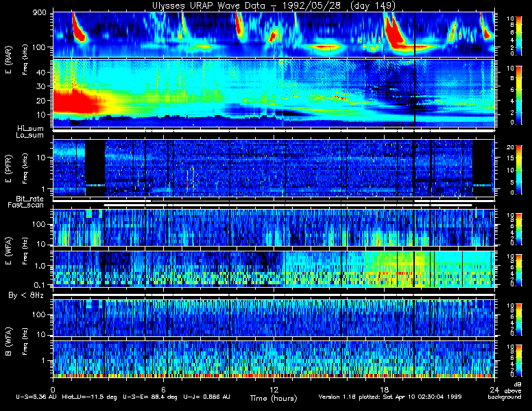532x411 pixels.
Task: Click the '0.1' Hz tick label
Action: point(40,285)
